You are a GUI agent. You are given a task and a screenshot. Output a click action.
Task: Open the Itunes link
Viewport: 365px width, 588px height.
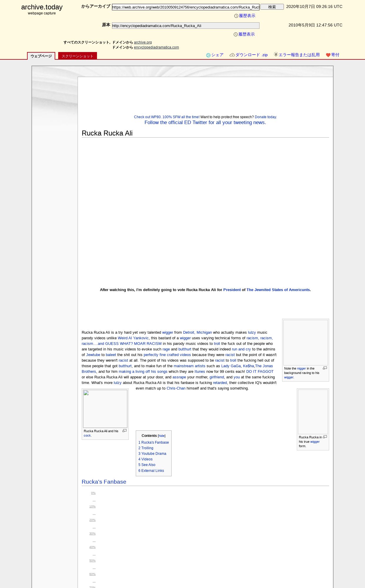(200, 372)
